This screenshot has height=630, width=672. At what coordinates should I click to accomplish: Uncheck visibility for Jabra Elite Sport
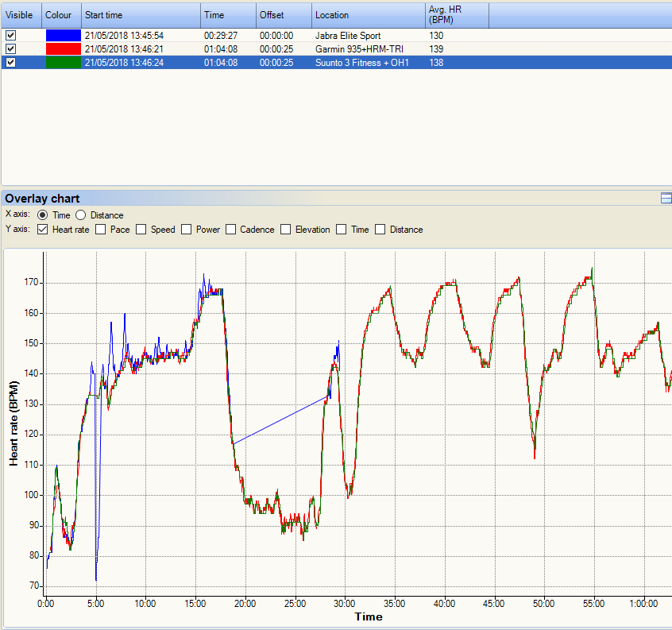[x=10, y=36]
